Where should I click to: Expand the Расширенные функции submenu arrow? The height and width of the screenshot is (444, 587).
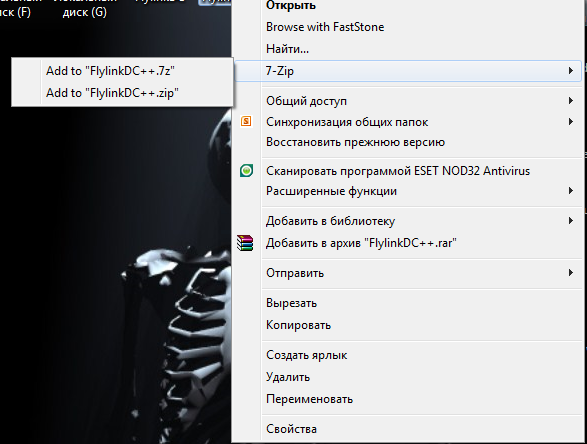coord(571,191)
